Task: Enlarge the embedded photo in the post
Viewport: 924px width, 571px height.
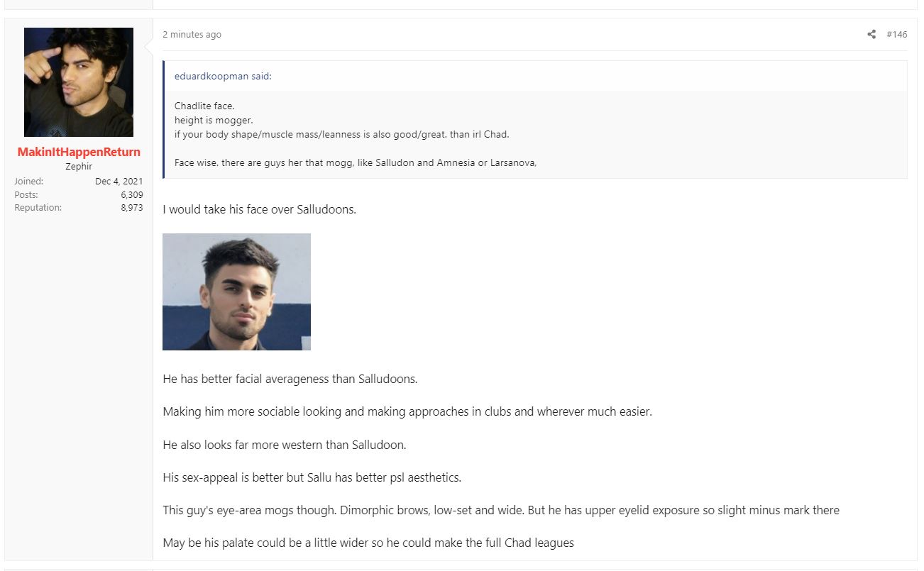Action: (x=236, y=292)
